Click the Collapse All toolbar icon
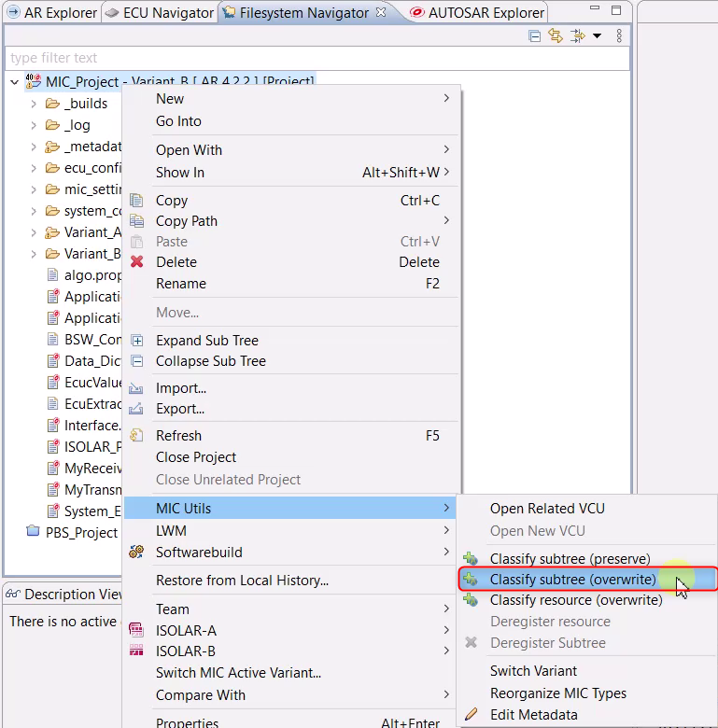Screen dimensions: 718x728 535,35
